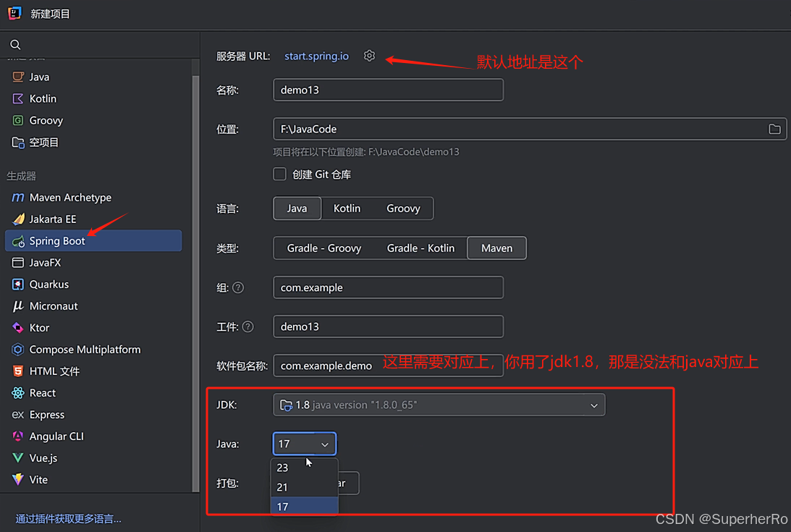Show help for the 工件 (artifact) field
The height and width of the screenshot is (532, 791).
coord(248,327)
